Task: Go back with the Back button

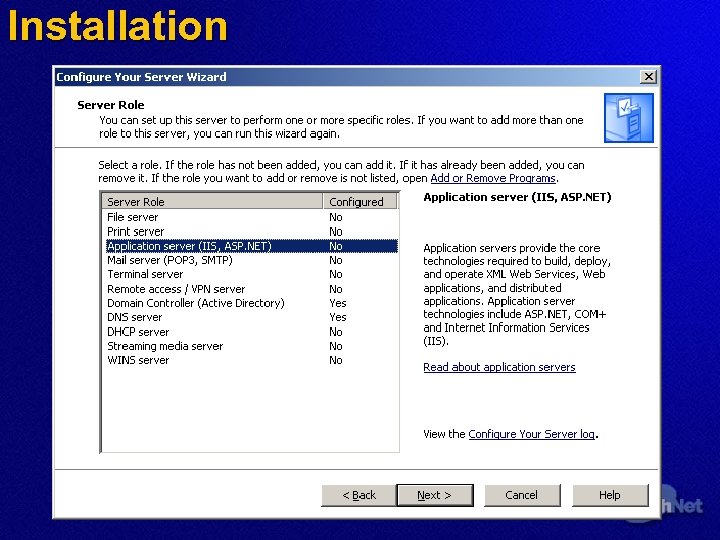Action: click(359, 495)
